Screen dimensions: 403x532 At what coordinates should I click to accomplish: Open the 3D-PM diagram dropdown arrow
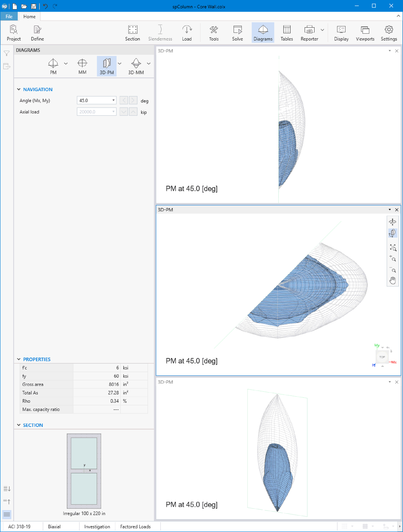click(x=120, y=64)
